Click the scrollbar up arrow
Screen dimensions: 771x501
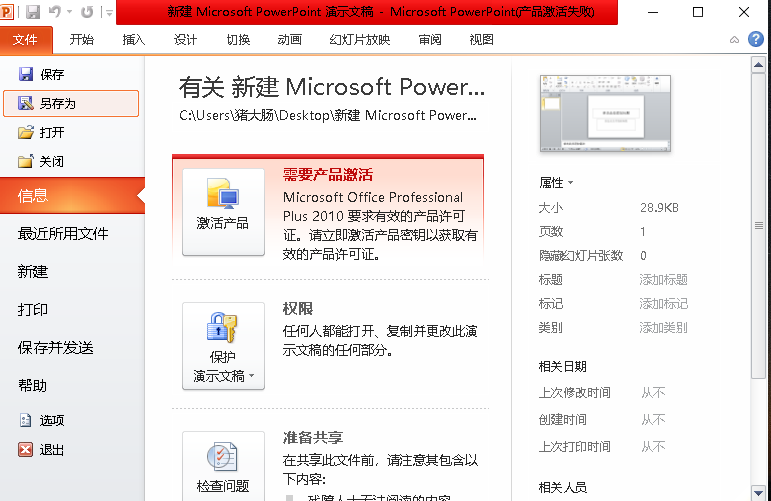(x=758, y=65)
